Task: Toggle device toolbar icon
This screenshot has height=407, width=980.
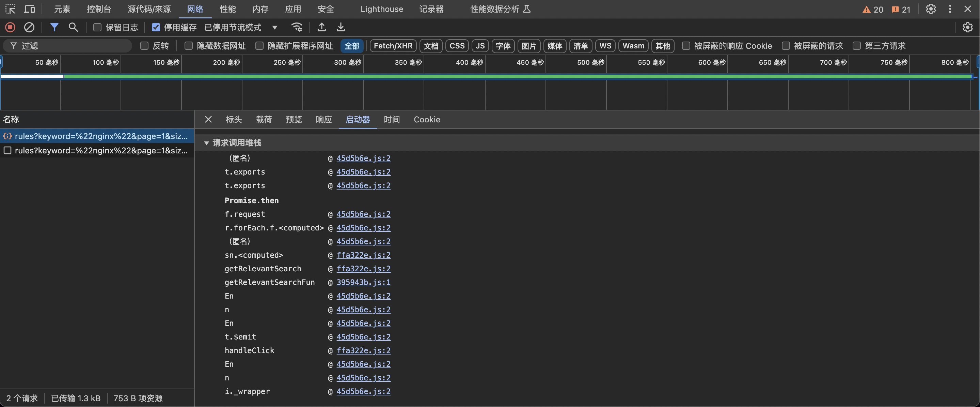Action: pyautogui.click(x=29, y=9)
